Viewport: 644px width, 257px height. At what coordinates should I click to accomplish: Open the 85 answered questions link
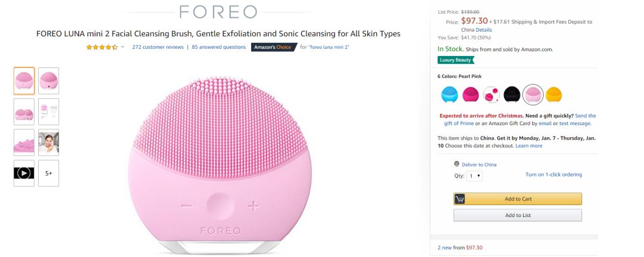[x=219, y=47]
